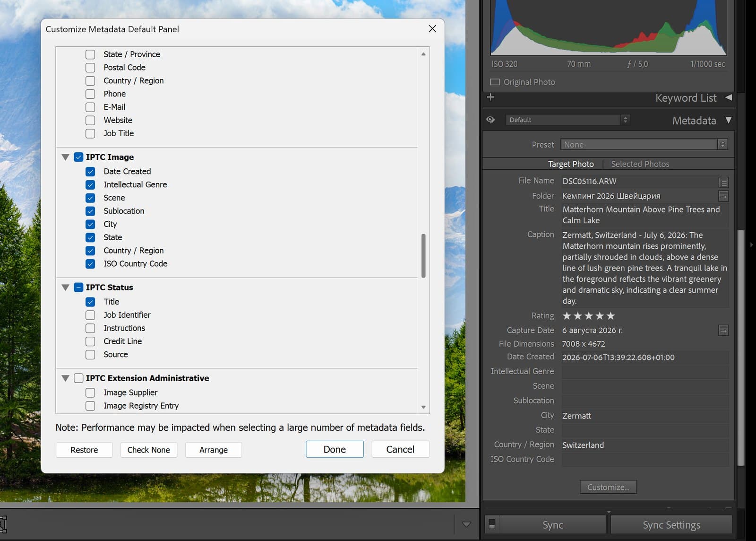Click the Capture Date edit icon
The height and width of the screenshot is (541, 756).
[x=723, y=330]
